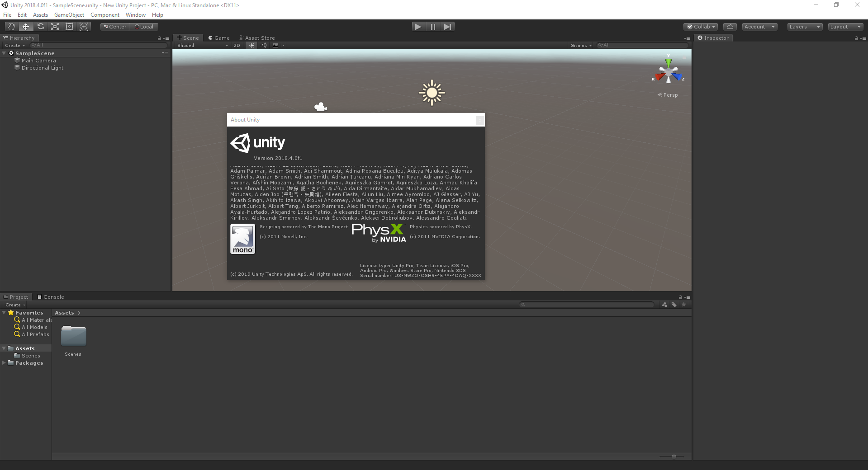The height and width of the screenshot is (470, 868).
Task: Toggle pivot mode Center button
Action: (x=115, y=27)
